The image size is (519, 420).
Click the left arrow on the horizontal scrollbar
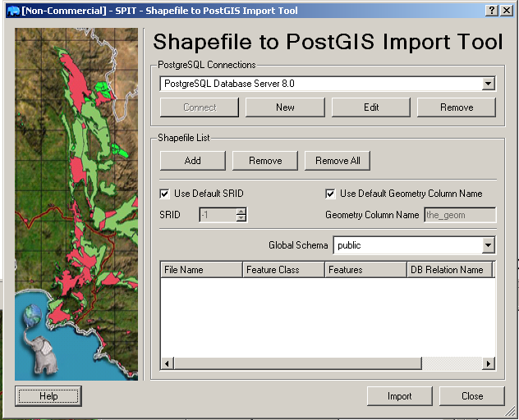pyautogui.click(x=168, y=363)
